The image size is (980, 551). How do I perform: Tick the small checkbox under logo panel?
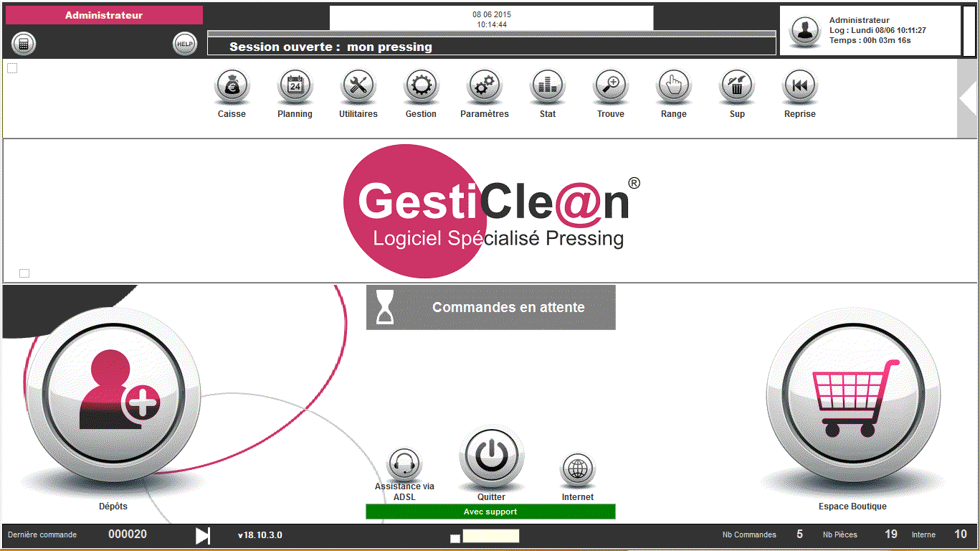click(24, 273)
